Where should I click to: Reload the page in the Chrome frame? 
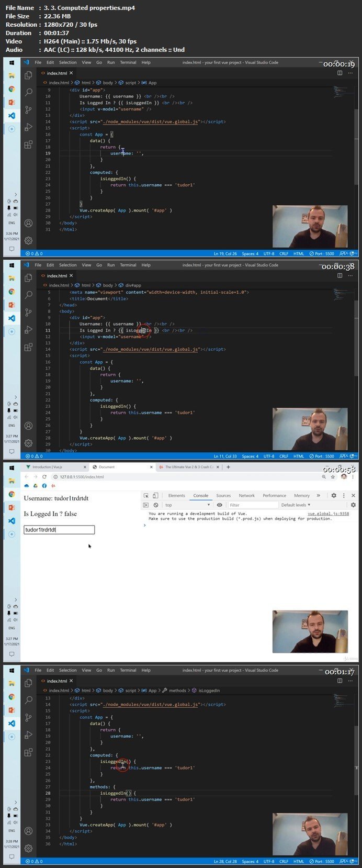[x=44, y=477]
